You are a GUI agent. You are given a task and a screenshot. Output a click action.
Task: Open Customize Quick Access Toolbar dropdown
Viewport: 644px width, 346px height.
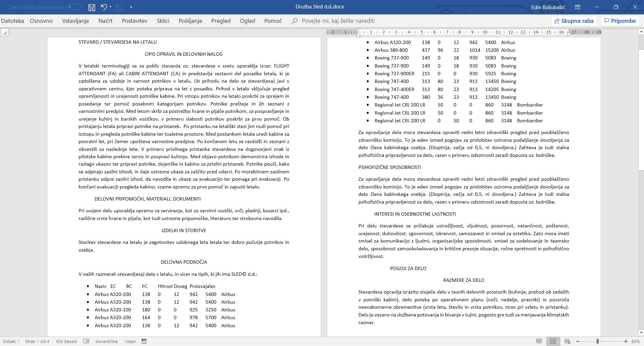[131, 7]
